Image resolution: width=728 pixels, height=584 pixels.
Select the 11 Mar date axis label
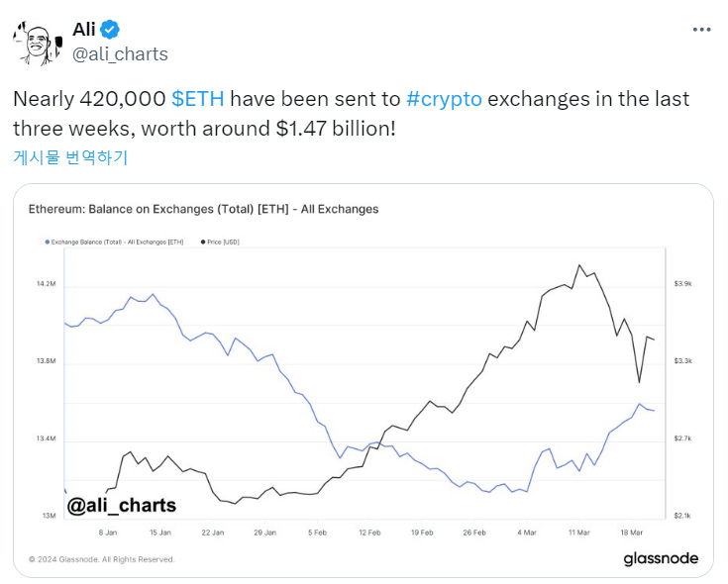coord(578,533)
